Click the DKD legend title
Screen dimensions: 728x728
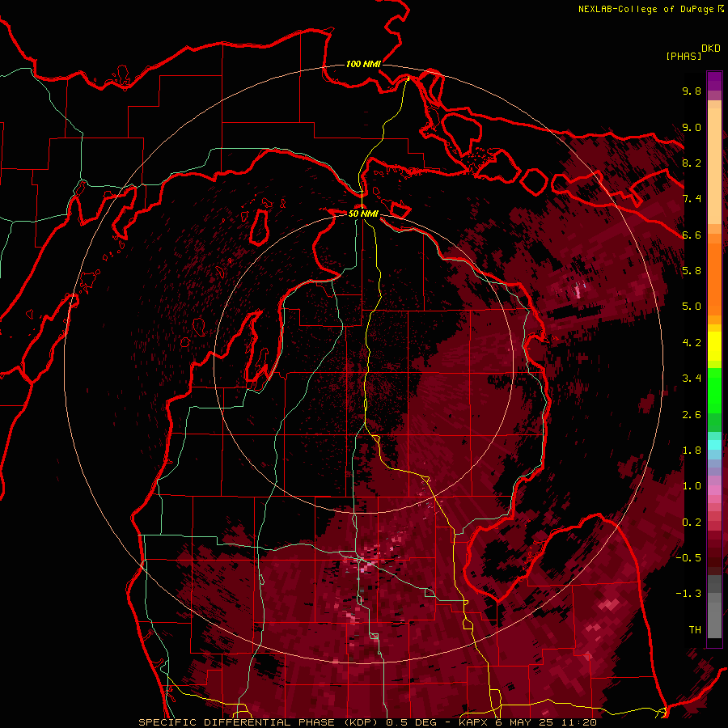711,49
